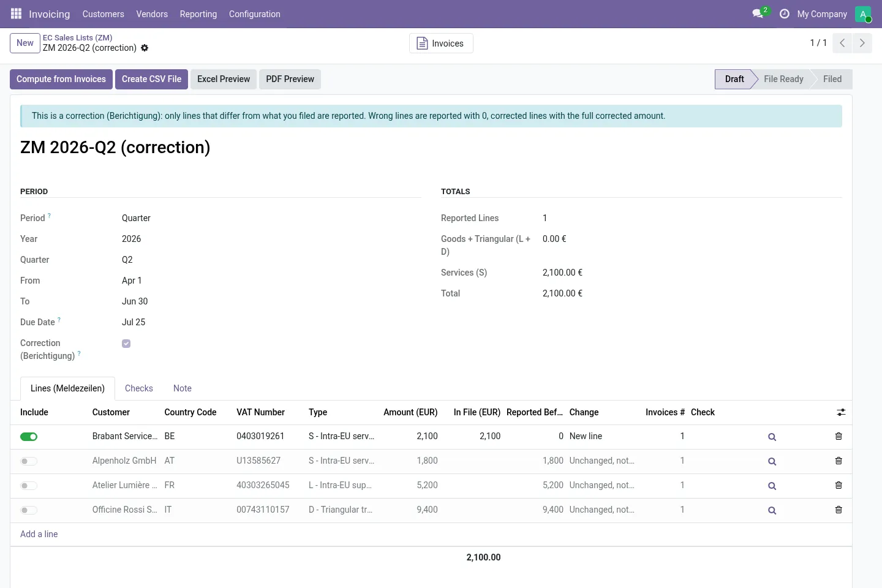This screenshot has height=588, width=882.
Task: Delete the Officine Rossi line
Action: click(839, 510)
